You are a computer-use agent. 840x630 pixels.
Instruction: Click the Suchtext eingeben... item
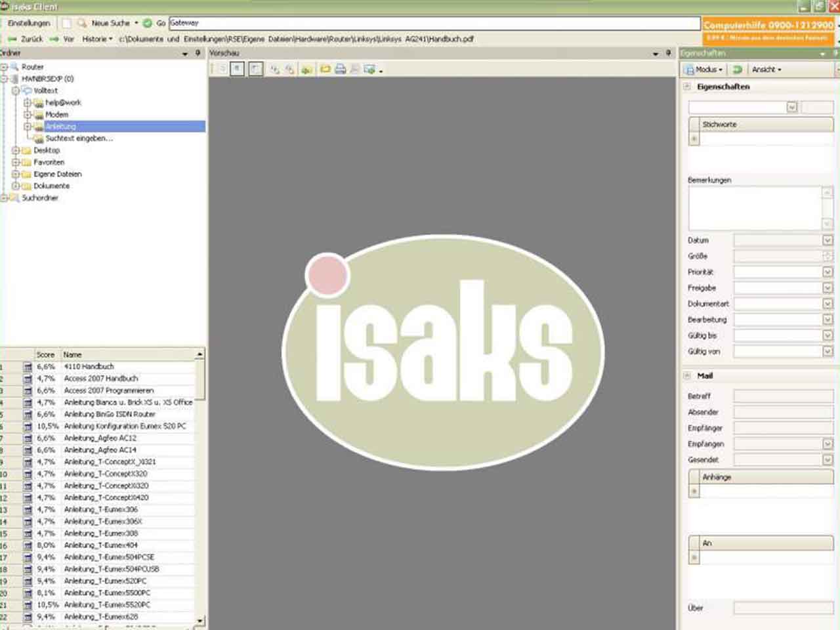click(x=79, y=138)
